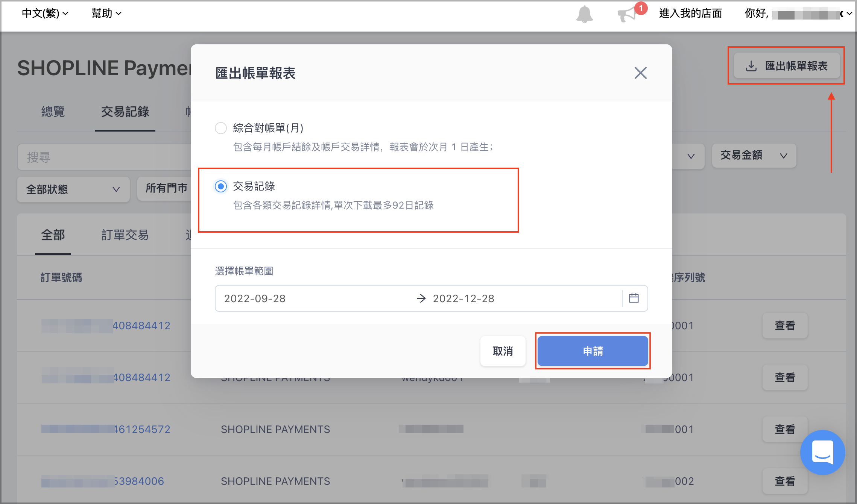The height and width of the screenshot is (504, 857).
Task: Click the 取消 cancel button
Action: click(503, 351)
